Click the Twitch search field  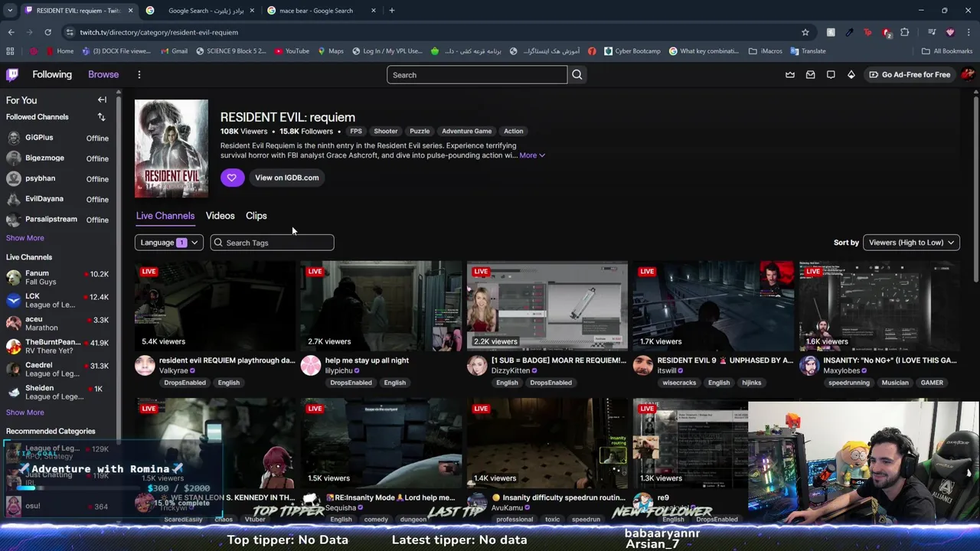point(477,75)
